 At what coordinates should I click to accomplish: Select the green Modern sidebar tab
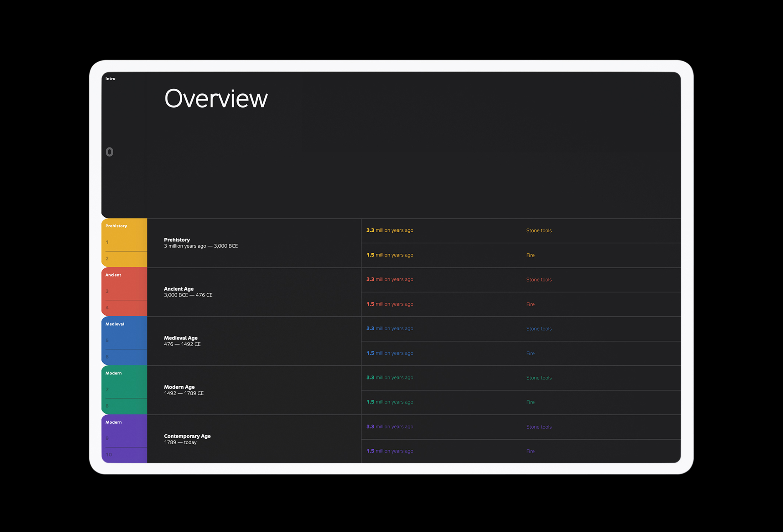[x=113, y=373]
